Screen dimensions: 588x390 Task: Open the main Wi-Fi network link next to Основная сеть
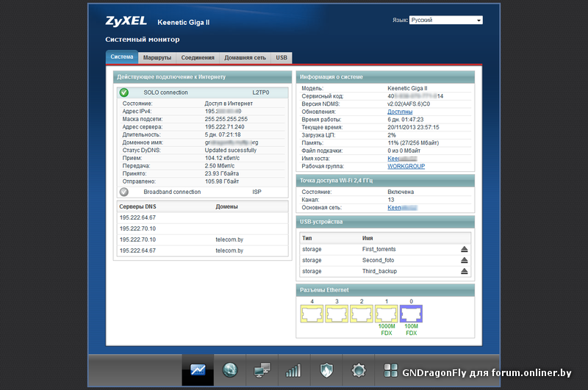402,208
